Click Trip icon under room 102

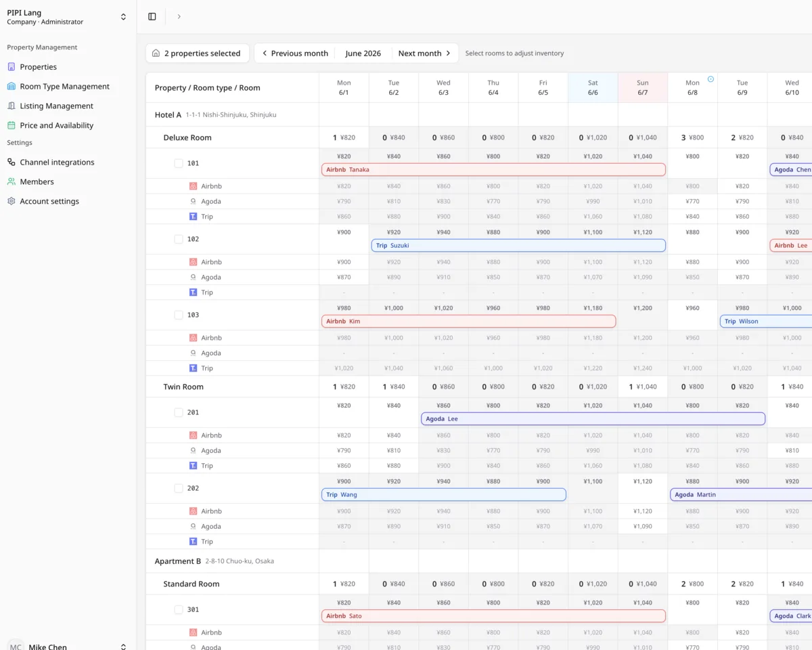(193, 292)
